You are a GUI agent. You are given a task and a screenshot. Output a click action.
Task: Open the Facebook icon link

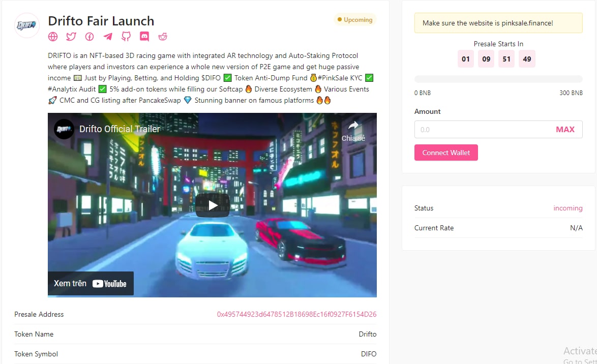[89, 36]
